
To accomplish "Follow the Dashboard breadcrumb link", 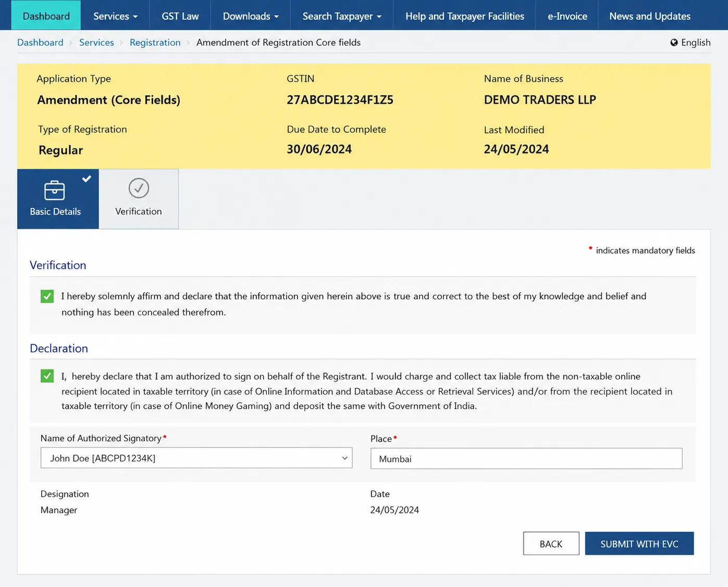I will [x=40, y=42].
